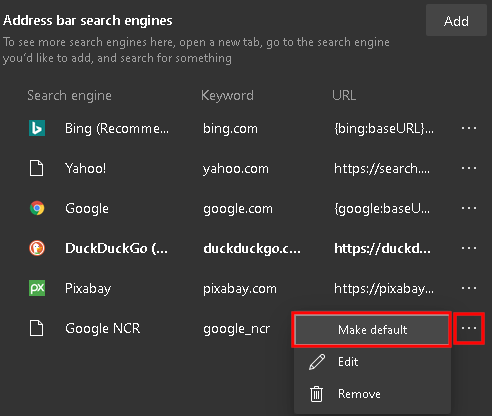Open more actions for Pixabay row

click(469, 288)
